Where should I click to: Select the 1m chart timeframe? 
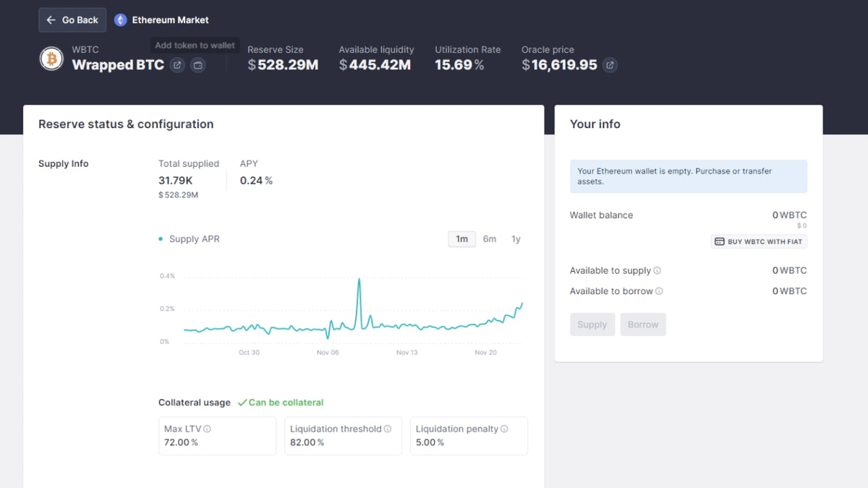[461, 239]
